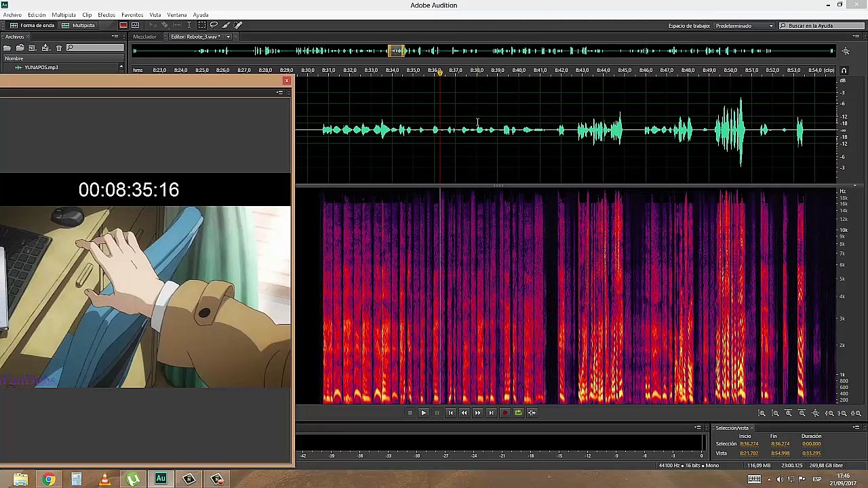Open the levels meter panel menu

(x=698, y=428)
